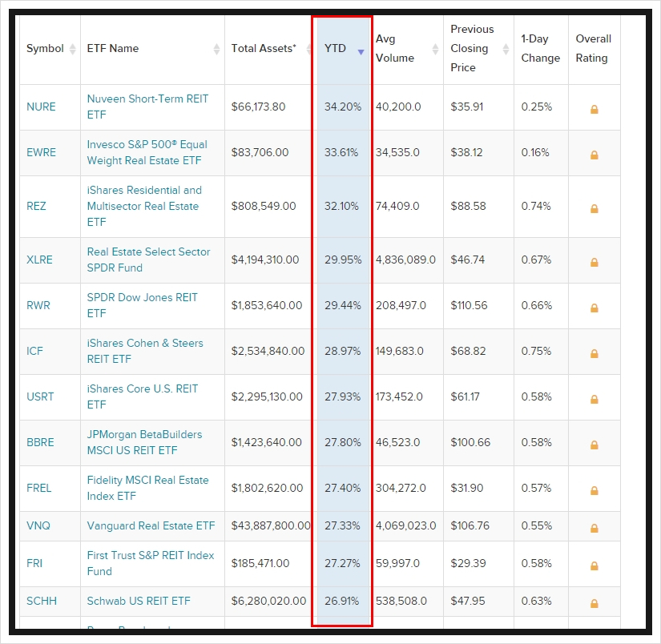The height and width of the screenshot is (644, 661).
Task: Click the lock icon in the VNQ row
Action: 594,528
